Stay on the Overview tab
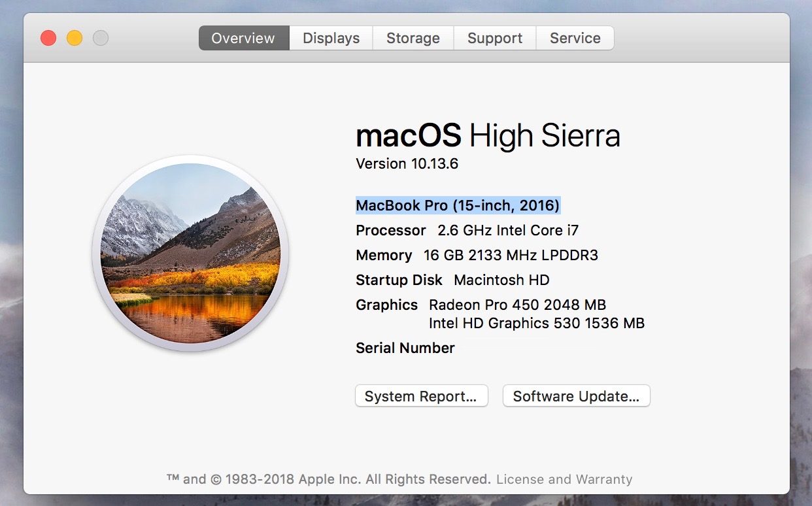The width and height of the screenshot is (812, 506). (243, 38)
